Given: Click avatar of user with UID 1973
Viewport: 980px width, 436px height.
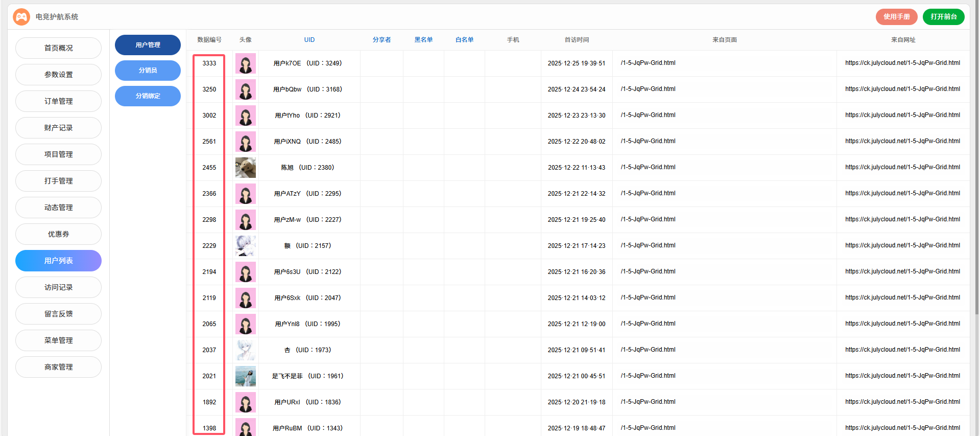Looking at the screenshot, I should coord(245,350).
